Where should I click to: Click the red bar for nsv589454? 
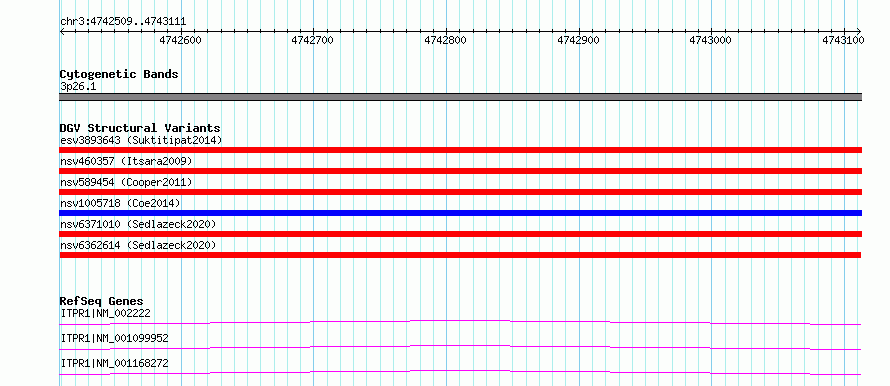[460, 192]
